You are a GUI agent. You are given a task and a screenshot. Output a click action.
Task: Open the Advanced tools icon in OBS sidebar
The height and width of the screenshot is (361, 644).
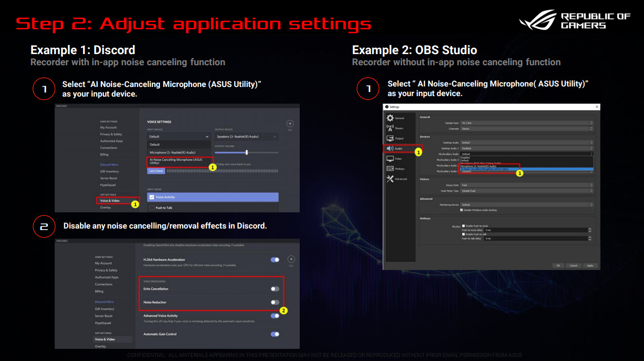[x=390, y=178]
